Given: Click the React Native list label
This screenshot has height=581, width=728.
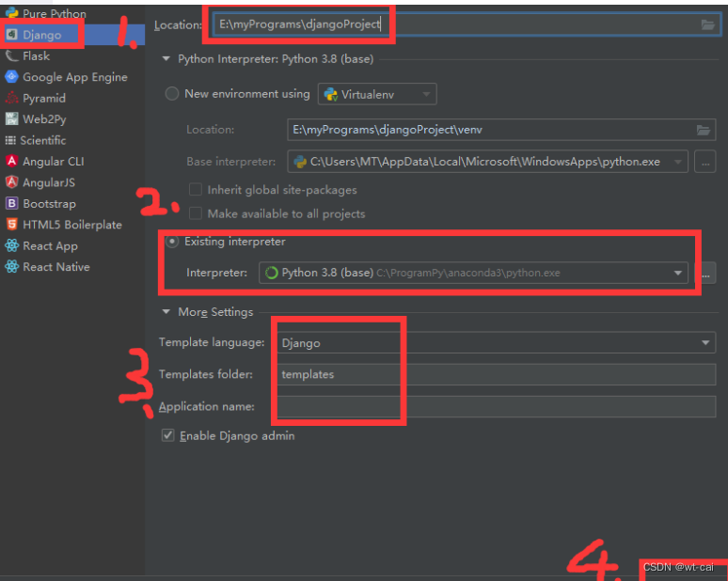Looking at the screenshot, I should click(56, 267).
